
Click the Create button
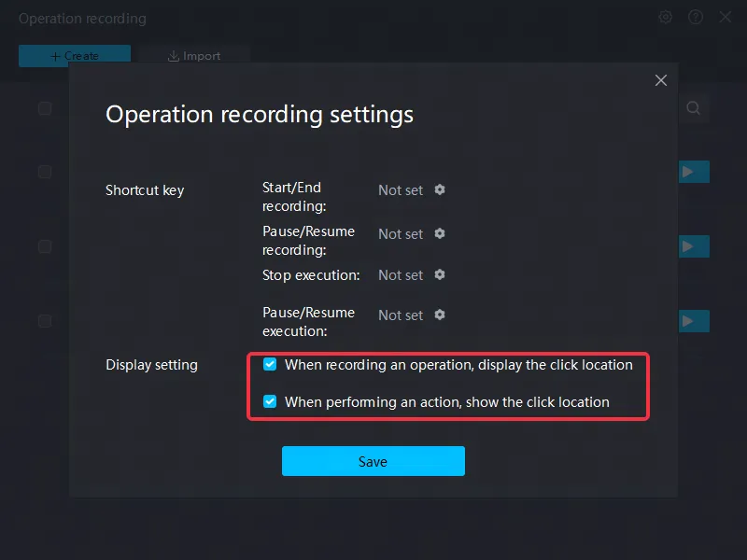coord(75,56)
